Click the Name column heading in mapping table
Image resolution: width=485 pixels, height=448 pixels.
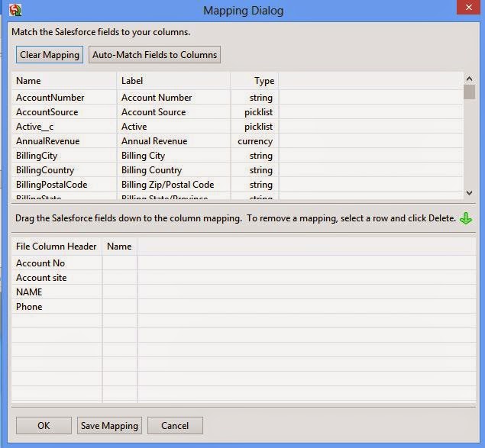119,247
